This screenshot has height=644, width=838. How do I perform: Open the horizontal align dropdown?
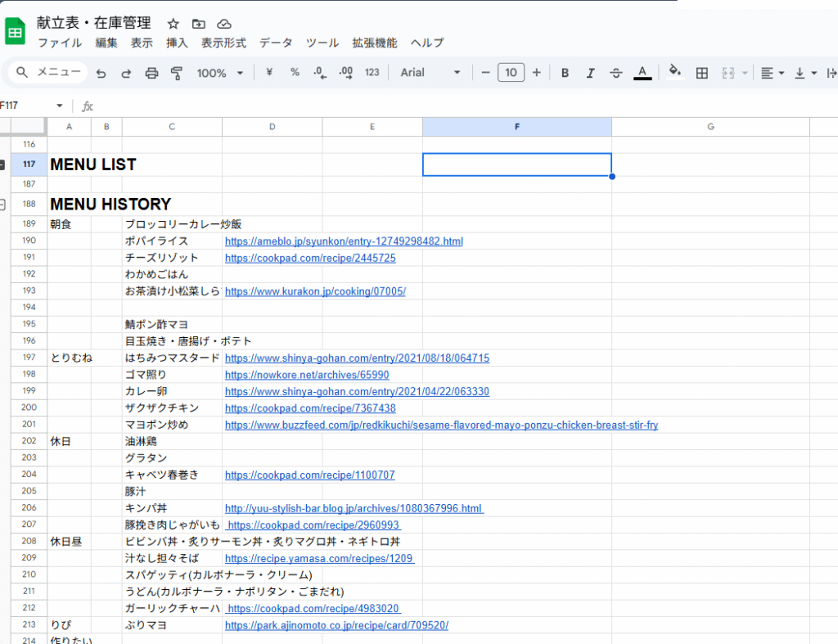(773, 73)
